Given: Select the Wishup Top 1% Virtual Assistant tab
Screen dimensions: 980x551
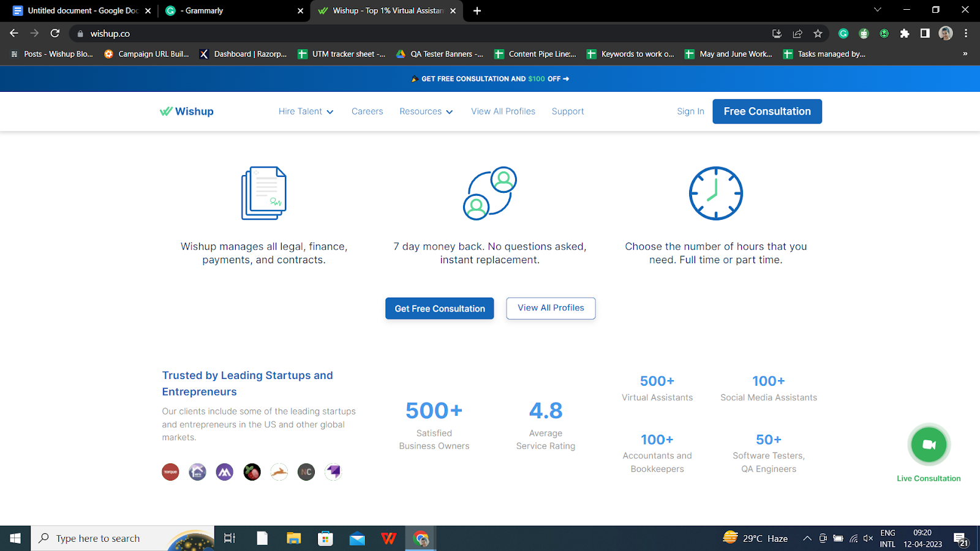Looking at the screenshot, I should tap(388, 10).
